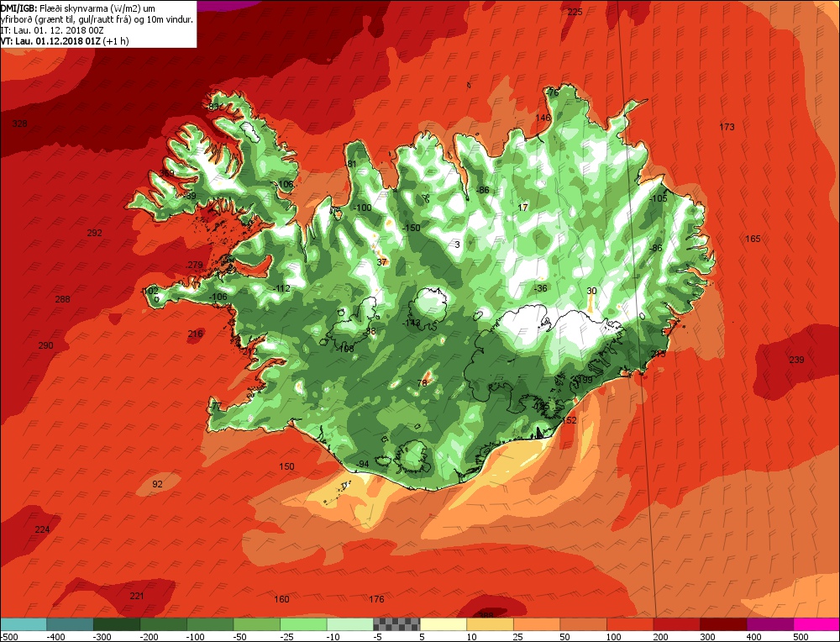Click the value 150 off the southwest coast
Viewport: 840px width, 642px height.
286,466
